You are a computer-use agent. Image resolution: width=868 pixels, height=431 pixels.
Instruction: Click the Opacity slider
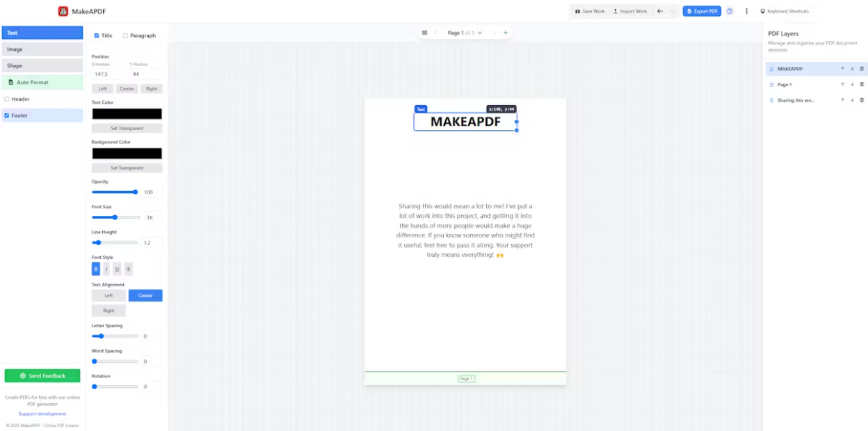point(115,192)
